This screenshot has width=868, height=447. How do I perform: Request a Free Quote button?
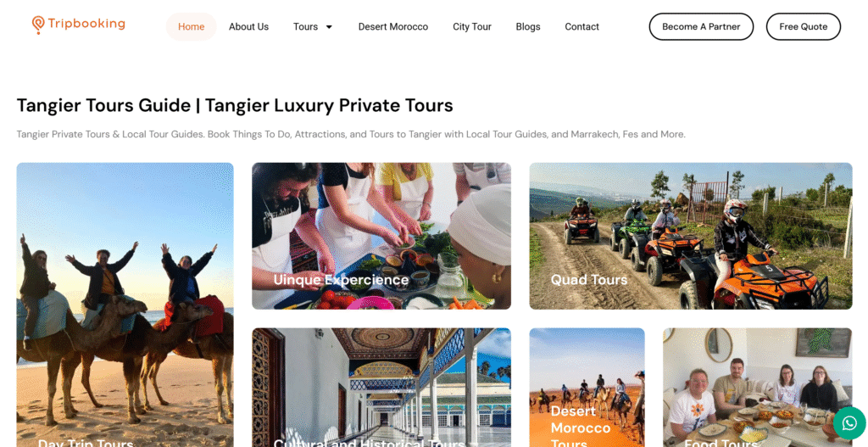(x=804, y=26)
